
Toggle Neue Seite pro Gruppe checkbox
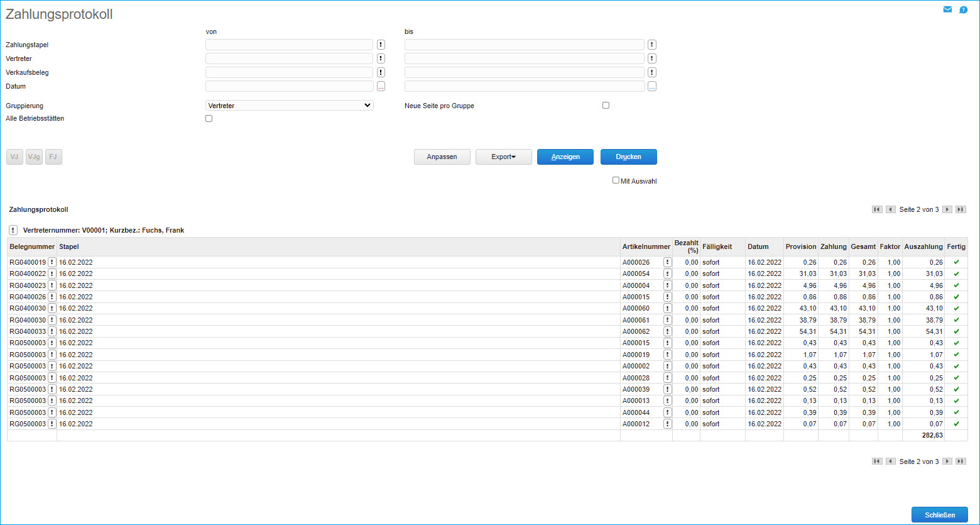point(606,106)
